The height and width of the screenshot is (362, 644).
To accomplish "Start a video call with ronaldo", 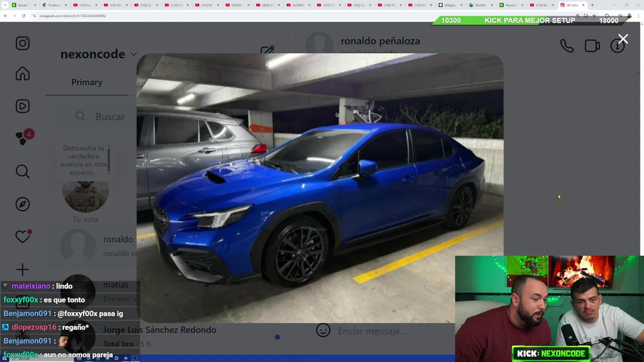I will pyautogui.click(x=592, y=46).
